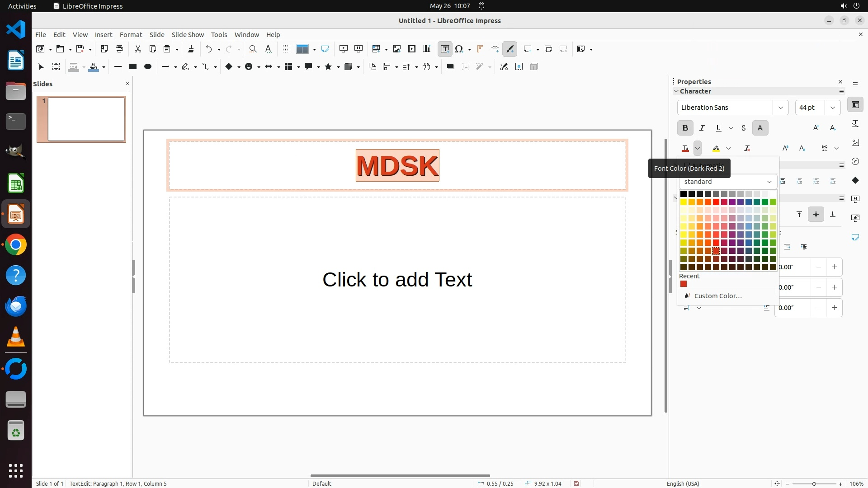Open the Find and Replace icon
868x488 pixels.
[x=253, y=49]
